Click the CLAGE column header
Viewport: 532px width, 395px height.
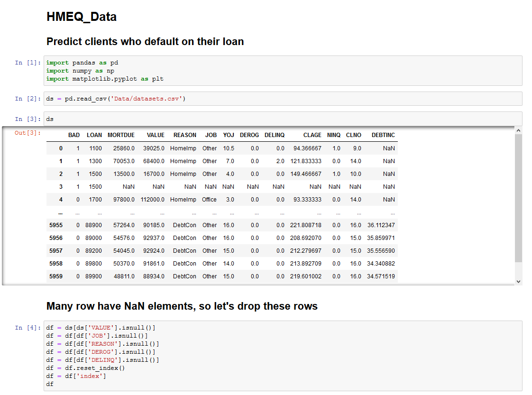pyautogui.click(x=312, y=135)
